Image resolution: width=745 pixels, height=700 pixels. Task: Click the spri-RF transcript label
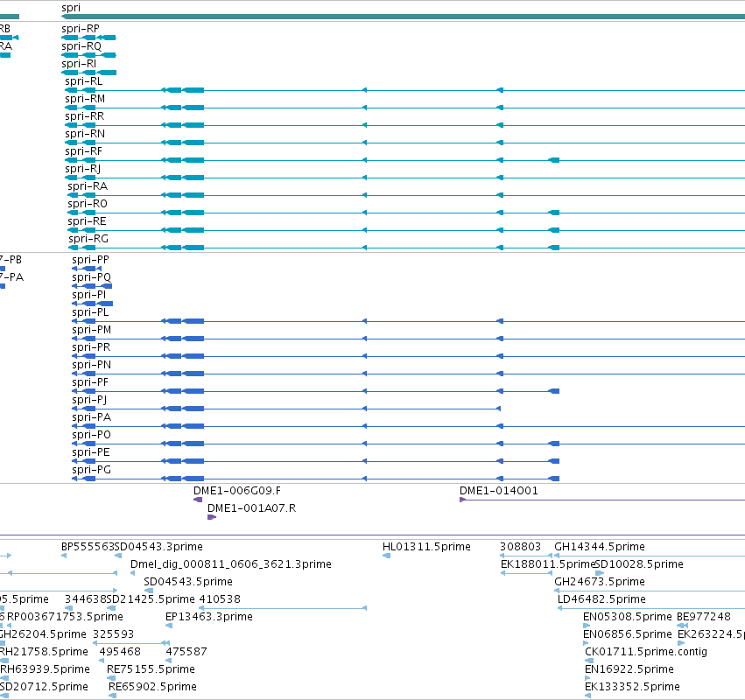[84, 151]
